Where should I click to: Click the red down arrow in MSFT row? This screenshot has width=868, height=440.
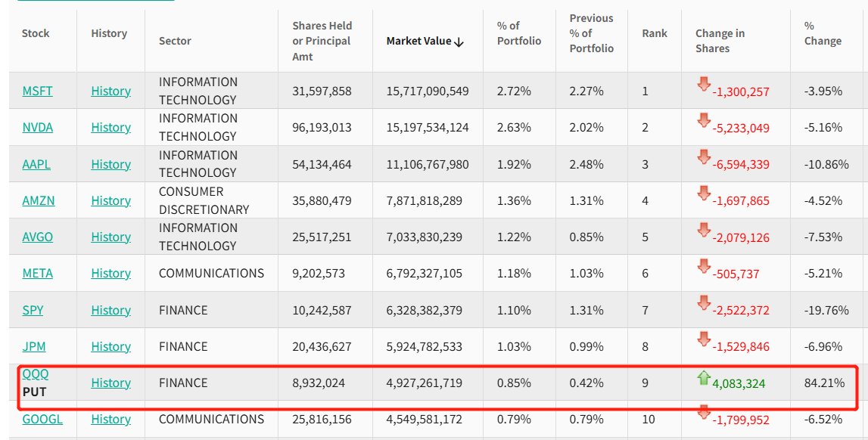(x=704, y=85)
